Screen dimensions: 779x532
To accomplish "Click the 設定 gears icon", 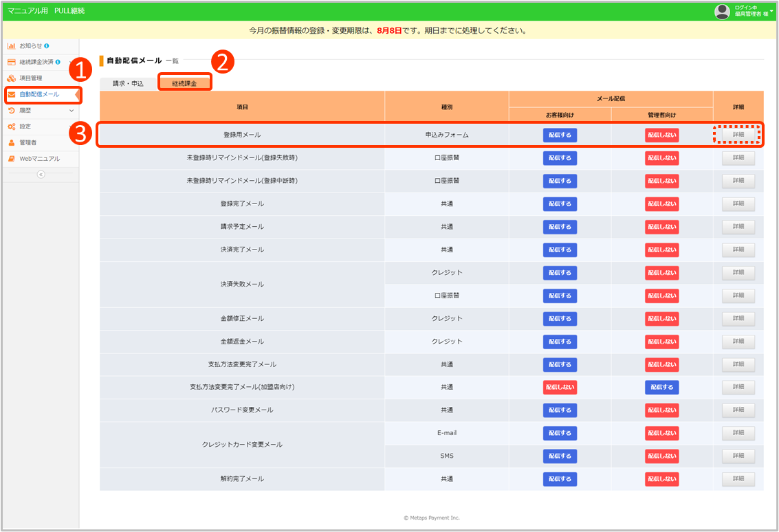I will click(11, 126).
